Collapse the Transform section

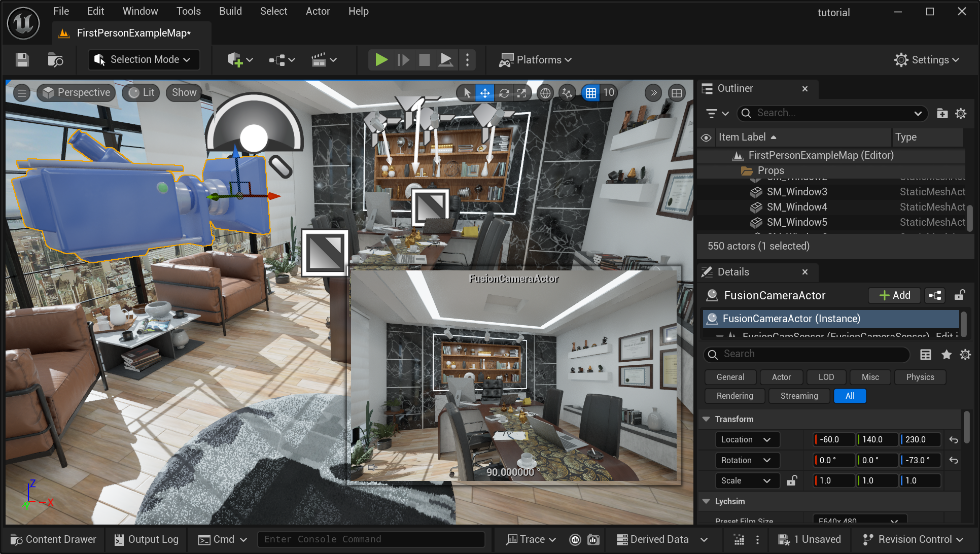pyautogui.click(x=706, y=419)
